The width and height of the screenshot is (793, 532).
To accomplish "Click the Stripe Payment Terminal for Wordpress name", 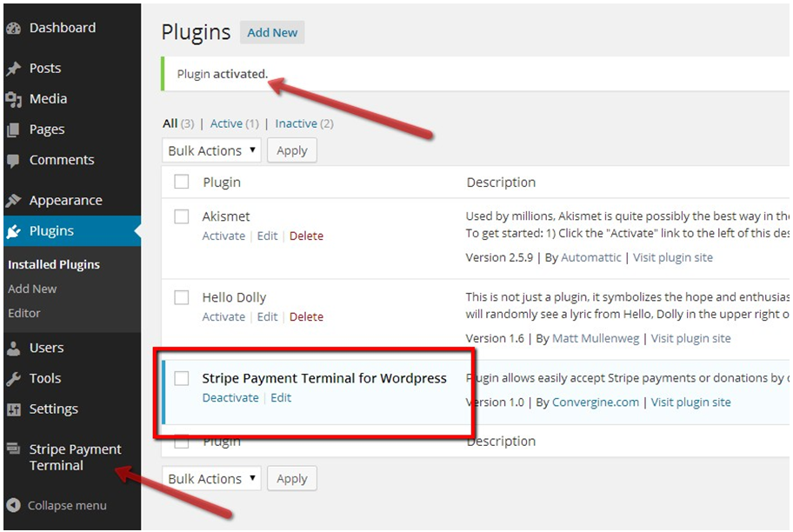I will pyautogui.click(x=324, y=378).
